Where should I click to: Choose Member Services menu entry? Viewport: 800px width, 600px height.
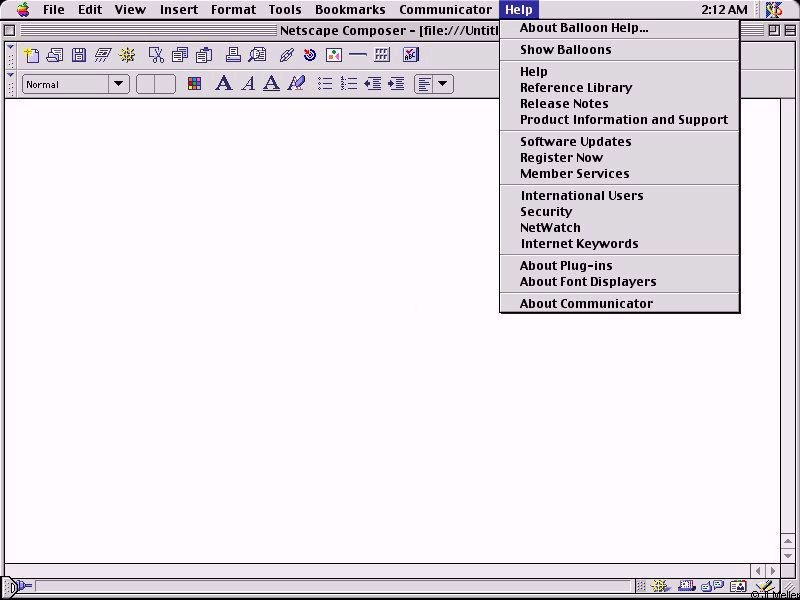pyautogui.click(x=619, y=173)
